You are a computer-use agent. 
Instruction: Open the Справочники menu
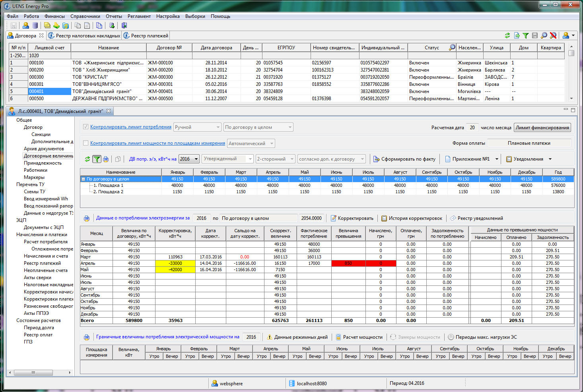point(85,16)
